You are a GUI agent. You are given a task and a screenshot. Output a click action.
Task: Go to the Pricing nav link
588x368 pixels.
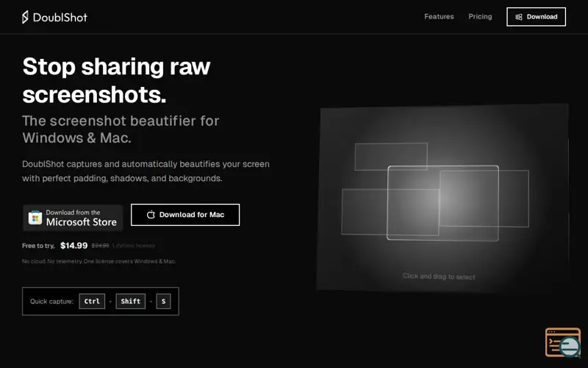click(480, 16)
